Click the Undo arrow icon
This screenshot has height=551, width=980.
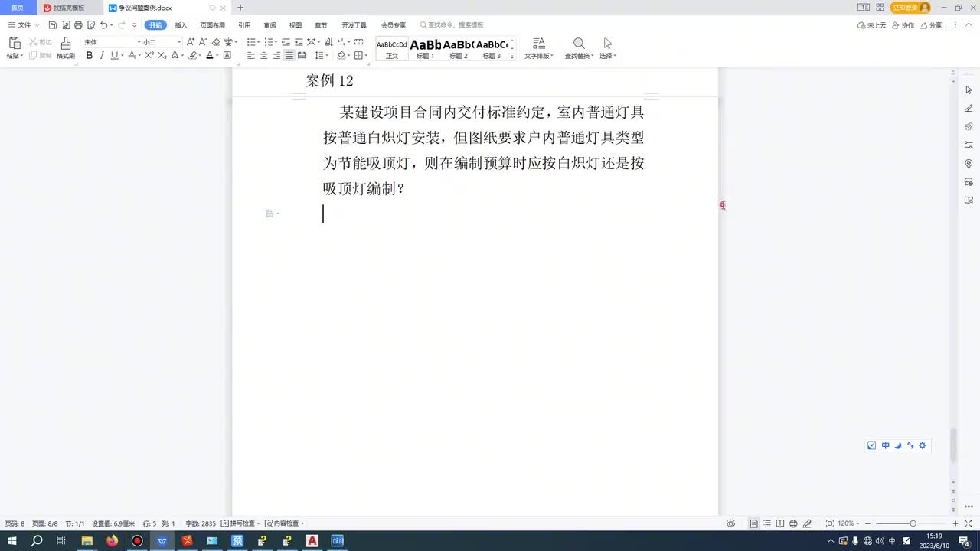pos(103,25)
